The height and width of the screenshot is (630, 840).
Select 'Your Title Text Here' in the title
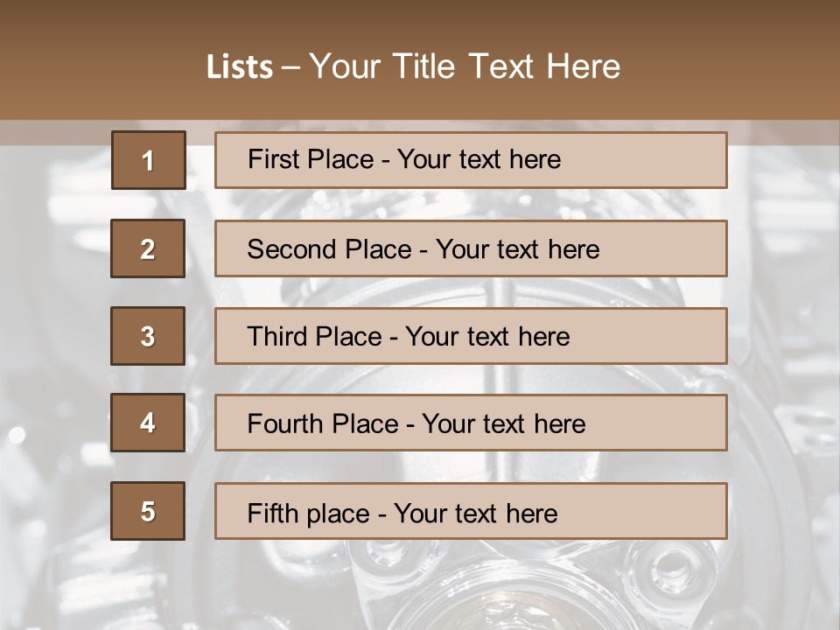pyautogui.click(x=465, y=67)
